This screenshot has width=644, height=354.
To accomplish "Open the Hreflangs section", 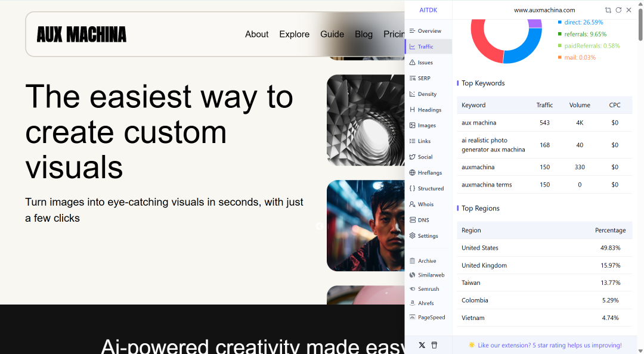I will pyautogui.click(x=428, y=172).
